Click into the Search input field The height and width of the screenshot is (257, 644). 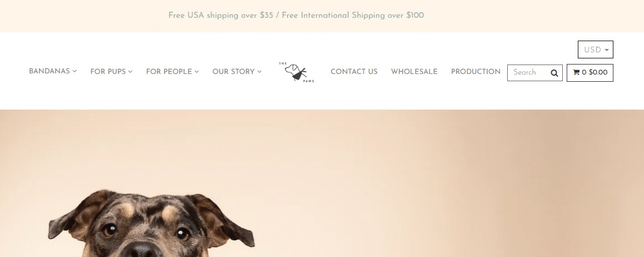[x=528, y=73]
